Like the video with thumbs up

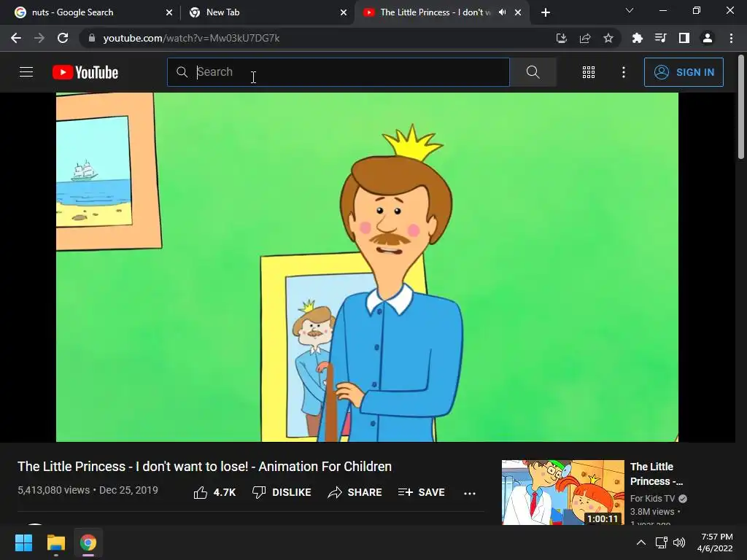(214, 492)
